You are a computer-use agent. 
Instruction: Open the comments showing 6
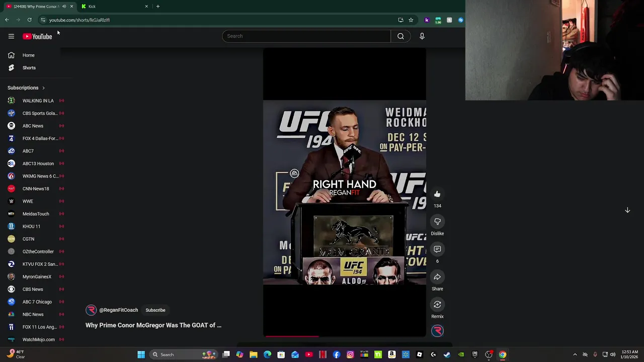point(437,249)
